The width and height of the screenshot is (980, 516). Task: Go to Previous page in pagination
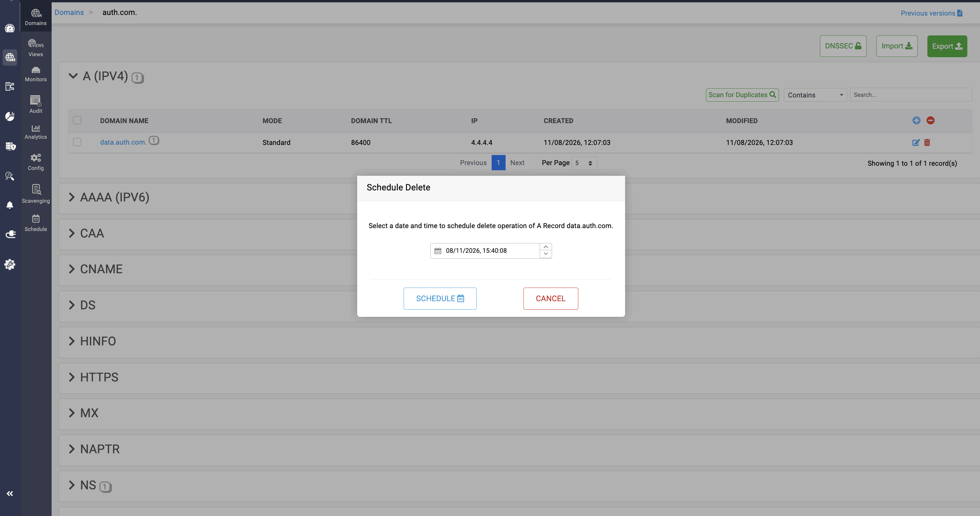click(473, 162)
